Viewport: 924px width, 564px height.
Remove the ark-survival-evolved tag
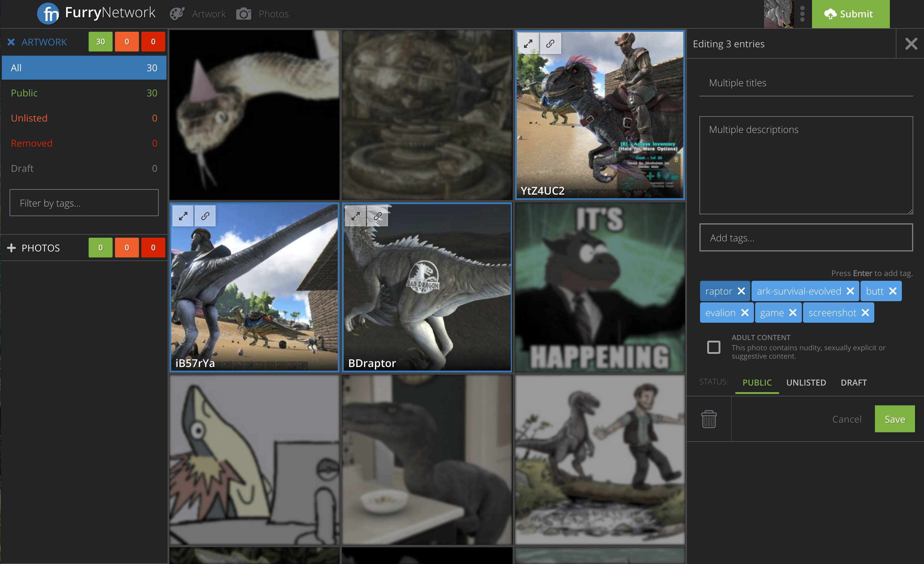pos(850,291)
